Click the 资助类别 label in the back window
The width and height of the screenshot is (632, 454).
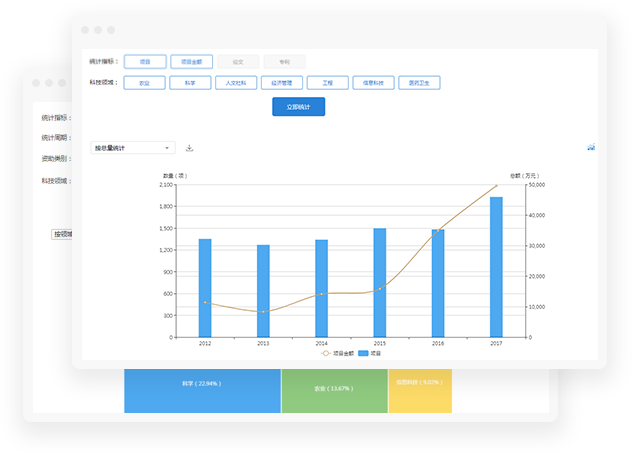56,158
